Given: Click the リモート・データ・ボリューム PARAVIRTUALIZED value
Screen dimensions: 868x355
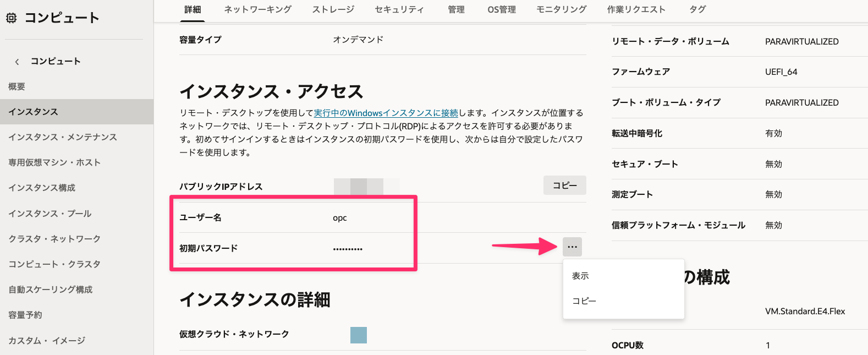Looking at the screenshot, I should 802,42.
